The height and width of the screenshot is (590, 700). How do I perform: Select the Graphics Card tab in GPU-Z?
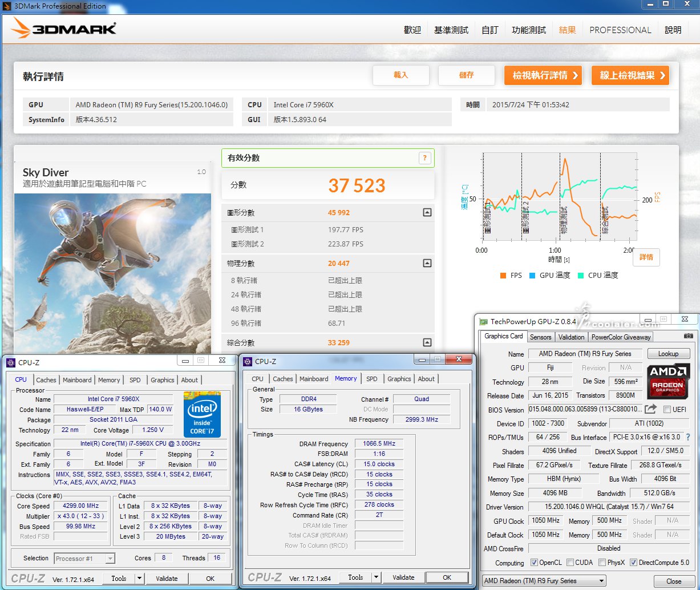pyautogui.click(x=504, y=336)
